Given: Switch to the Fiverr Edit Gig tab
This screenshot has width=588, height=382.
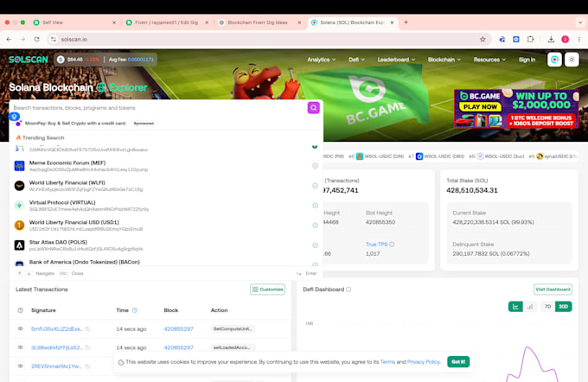Looking at the screenshot, I should pyautogui.click(x=167, y=22).
